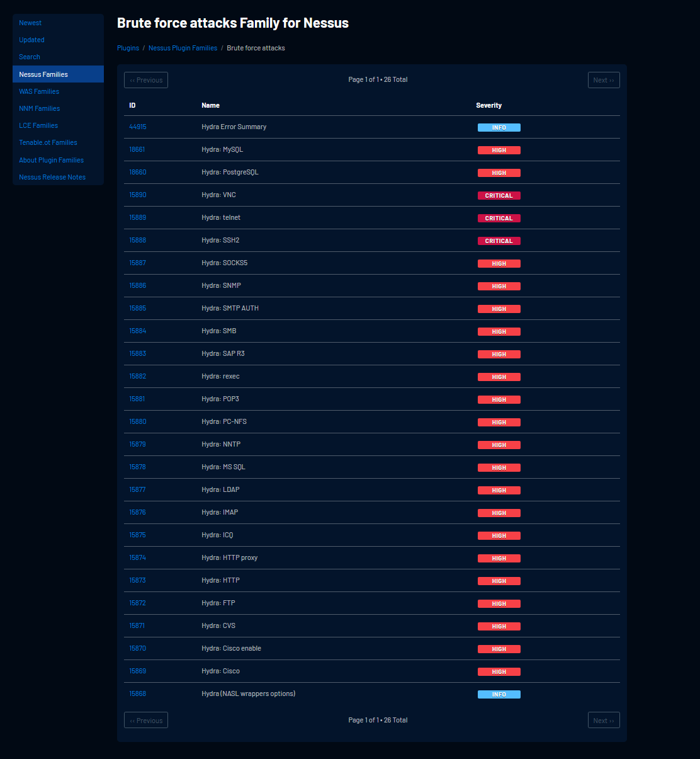Click the bottom Next pagination button
700x759 pixels.
point(604,720)
